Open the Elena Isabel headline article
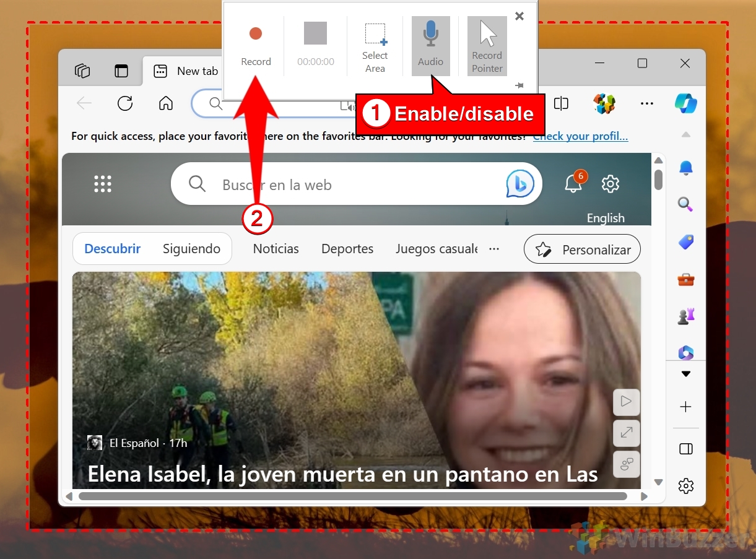Screen dimensions: 756x559 [x=342, y=474]
